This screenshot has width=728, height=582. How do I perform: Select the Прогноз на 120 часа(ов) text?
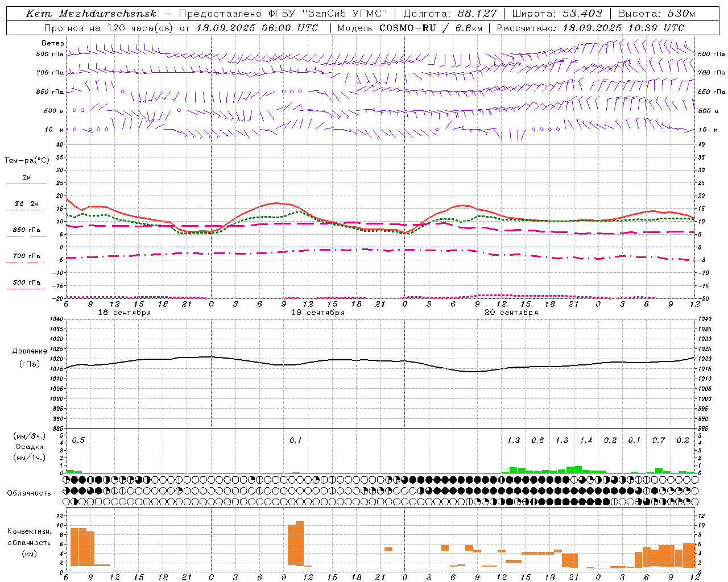pos(109,28)
